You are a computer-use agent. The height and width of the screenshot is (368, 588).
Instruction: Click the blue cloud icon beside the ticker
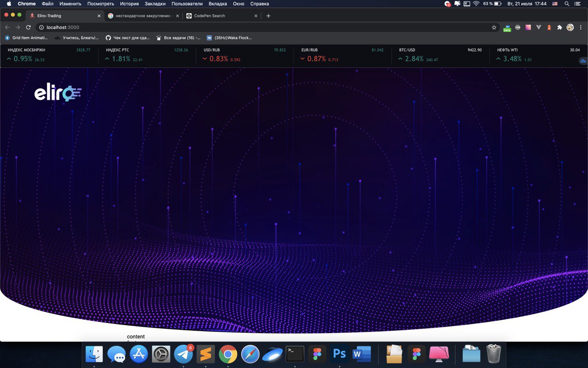(583, 61)
